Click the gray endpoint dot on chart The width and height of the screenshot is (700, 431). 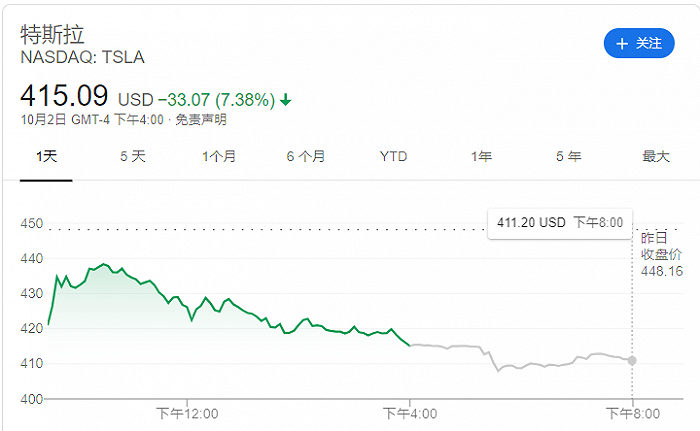point(632,360)
